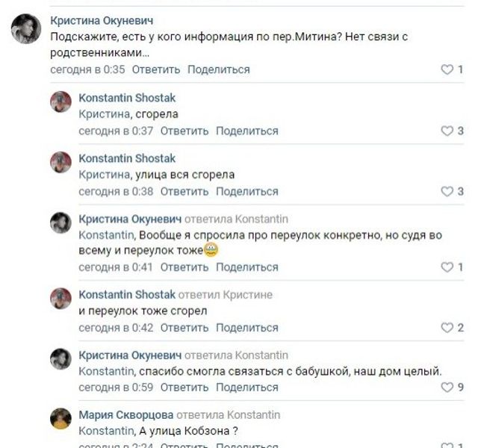Share Кристина's 0:41 reply

tap(246, 267)
